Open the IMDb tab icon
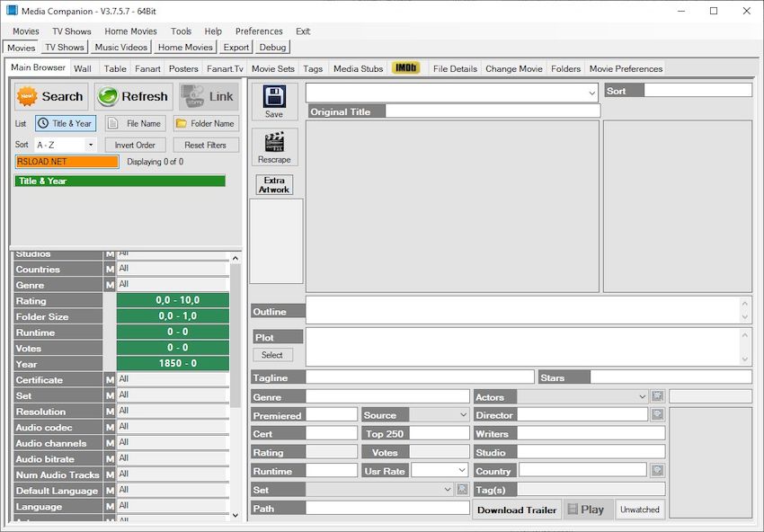Viewport: 764px width, 532px height. click(x=406, y=68)
